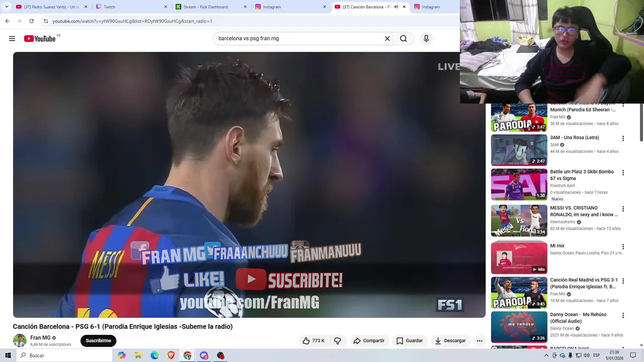This screenshot has width=644, height=362.
Task: Start voice search with the microphone
Action: (x=426, y=39)
